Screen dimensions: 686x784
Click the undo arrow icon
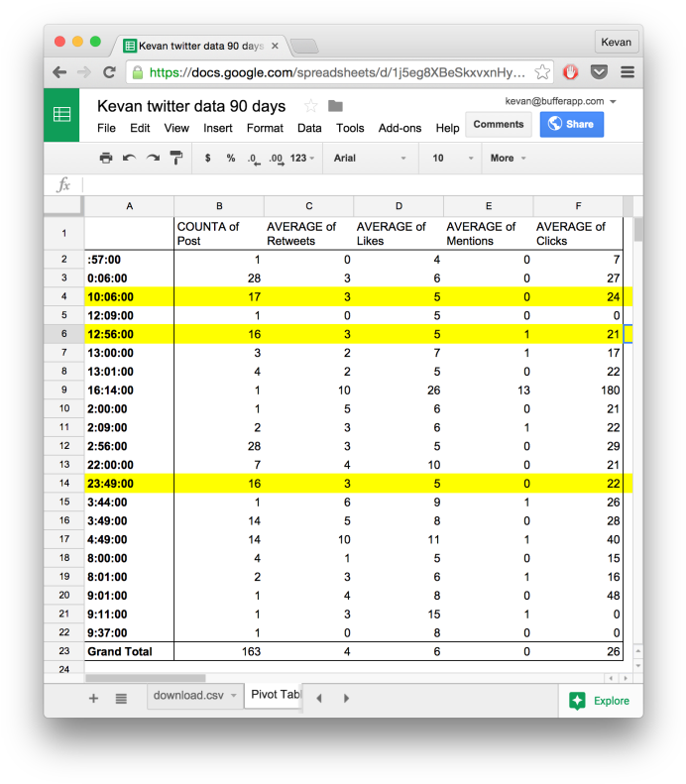129,158
